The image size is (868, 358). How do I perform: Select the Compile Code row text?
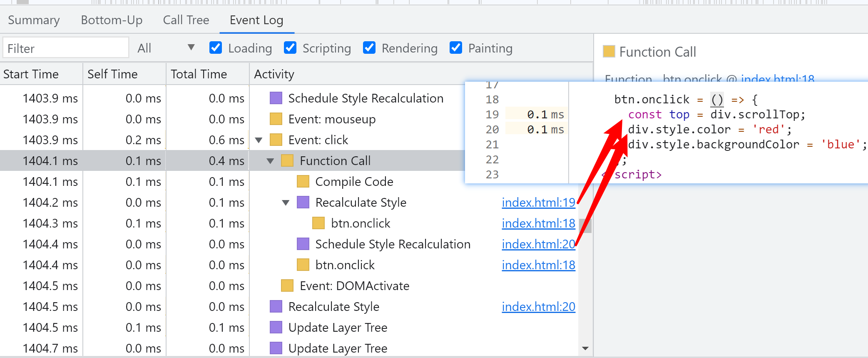pos(354,182)
